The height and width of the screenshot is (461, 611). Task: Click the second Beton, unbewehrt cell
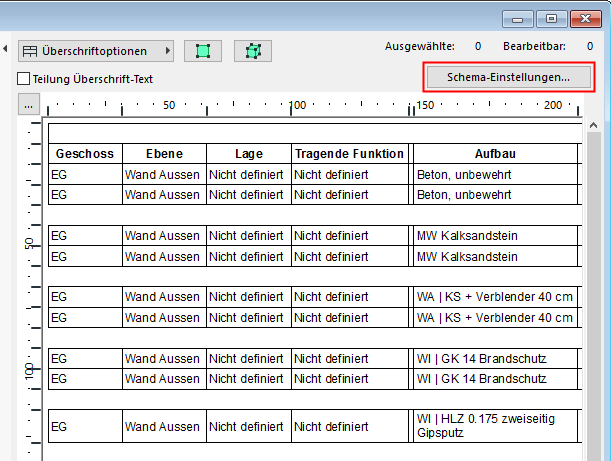495,194
